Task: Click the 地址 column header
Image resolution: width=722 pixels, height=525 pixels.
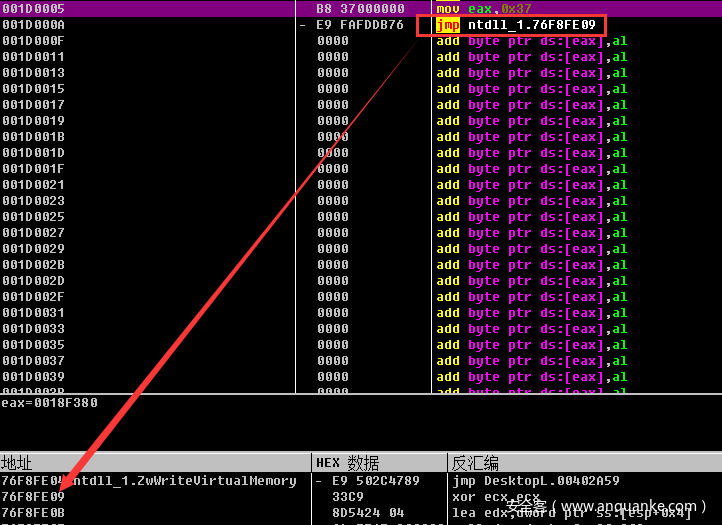Action: point(17,463)
